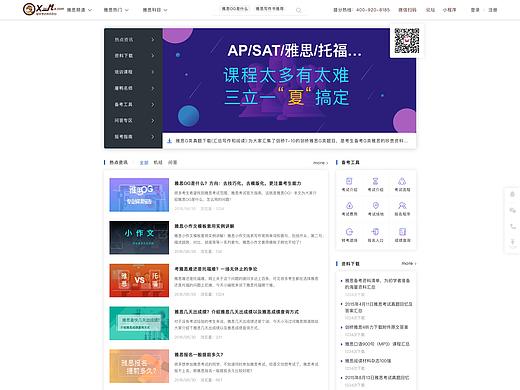Open the 小程序 link in the header

(x=449, y=10)
